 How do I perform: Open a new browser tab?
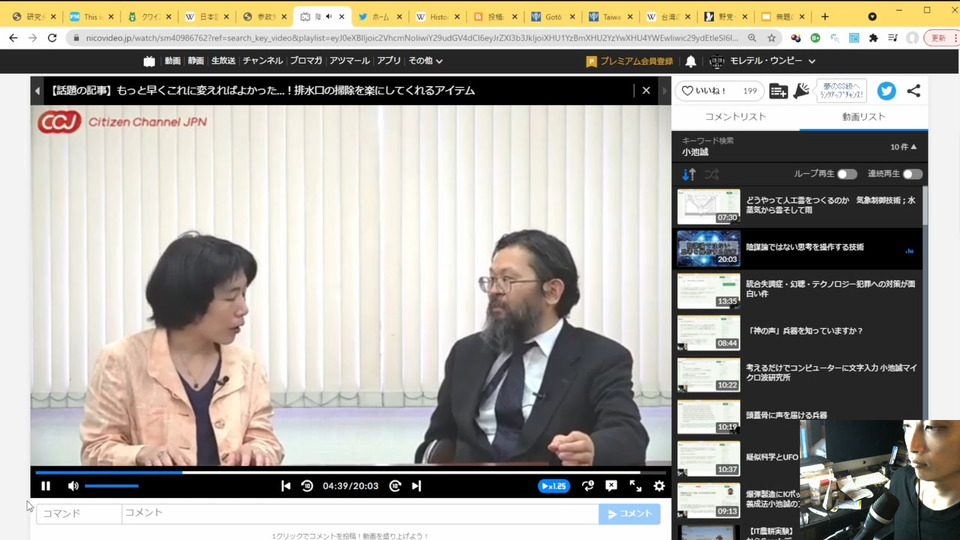click(x=825, y=17)
